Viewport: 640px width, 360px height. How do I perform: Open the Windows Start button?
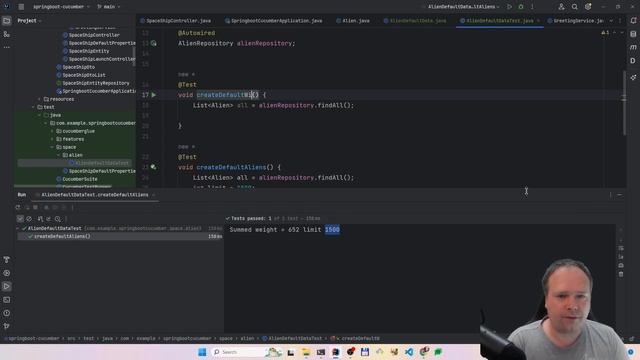tap(202, 352)
